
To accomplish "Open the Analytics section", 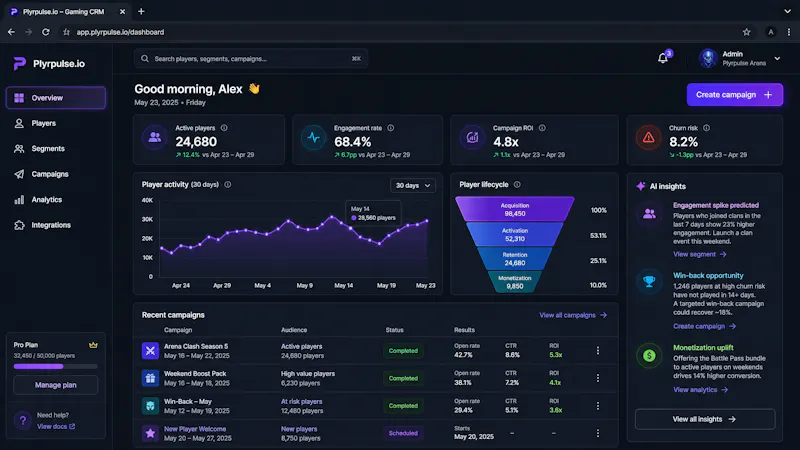I will tap(56, 199).
